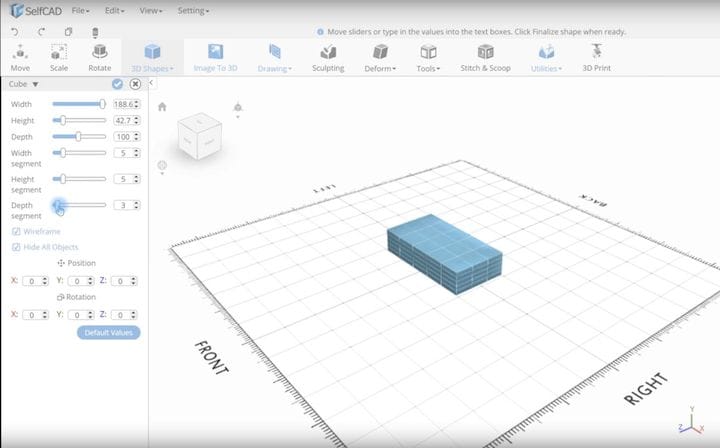Open the File menu
The height and width of the screenshot is (448, 720).
tap(81, 10)
